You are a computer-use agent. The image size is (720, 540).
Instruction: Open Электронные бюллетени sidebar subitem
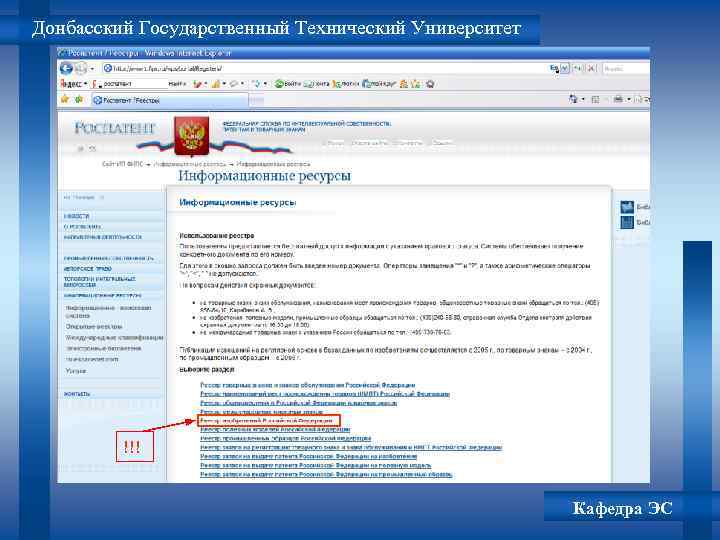click(103, 349)
